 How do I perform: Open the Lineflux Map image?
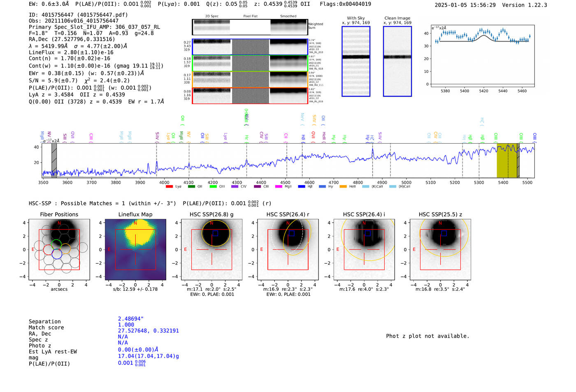(x=135, y=249)
